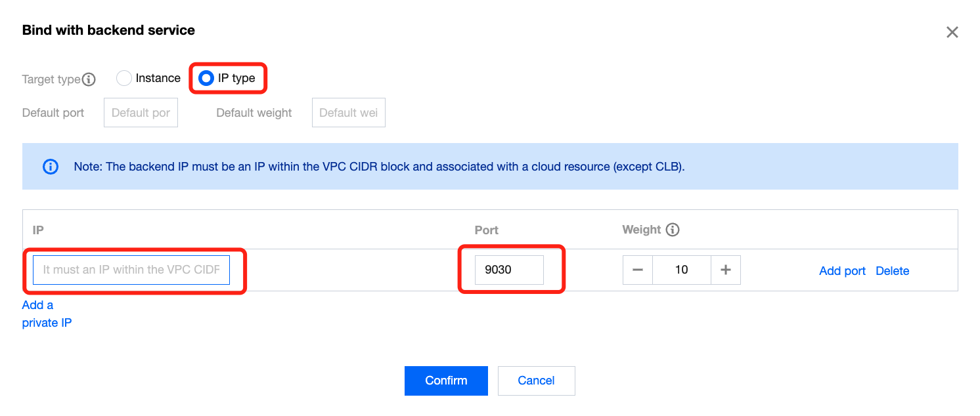Click the Weight column info icon
The image size is (980, 416).
pos(672,230)
